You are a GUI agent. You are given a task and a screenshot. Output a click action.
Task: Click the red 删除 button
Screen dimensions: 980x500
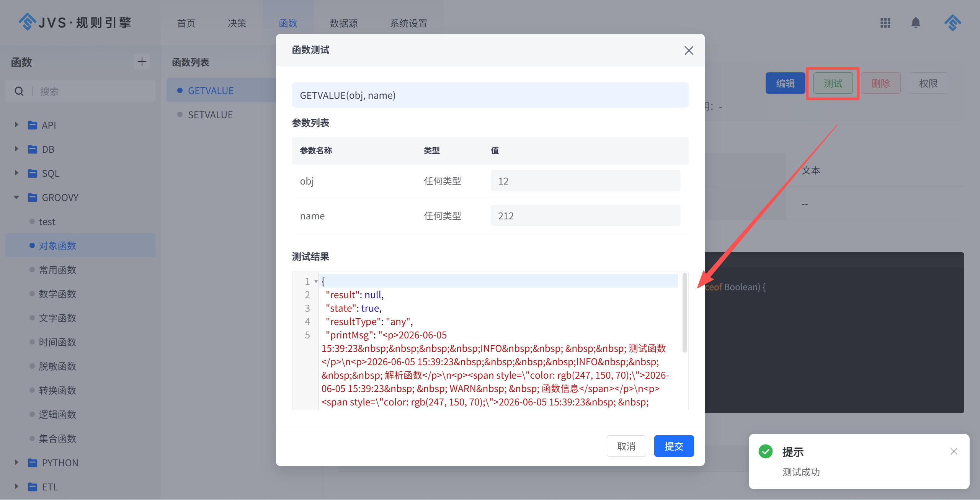880,83
